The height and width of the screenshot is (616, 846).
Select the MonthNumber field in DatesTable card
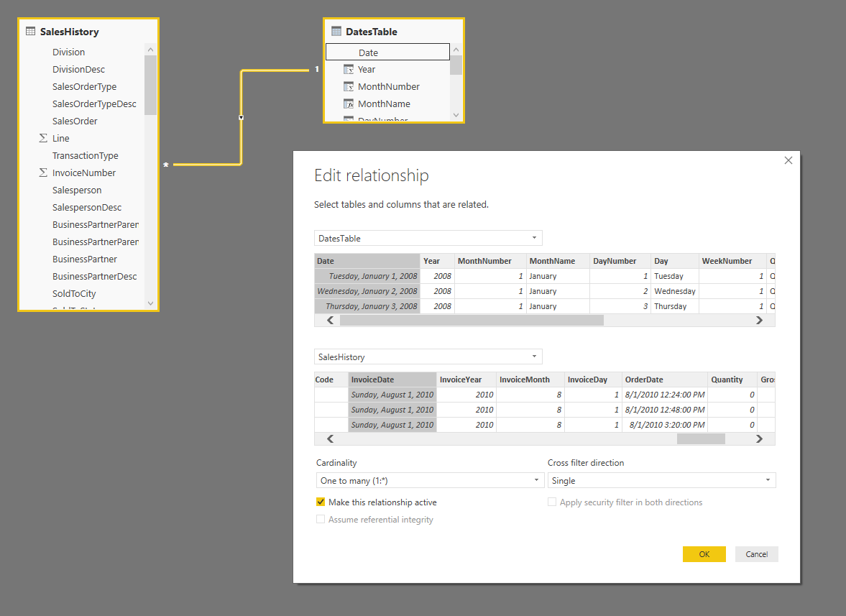(388, 86)
